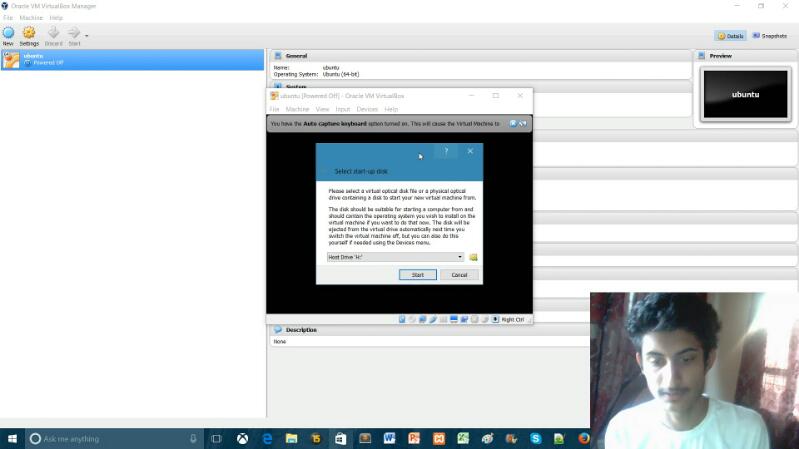Open the Windows Start menu
The height and width of the screenshot is (449, 799).
point(12,439)
